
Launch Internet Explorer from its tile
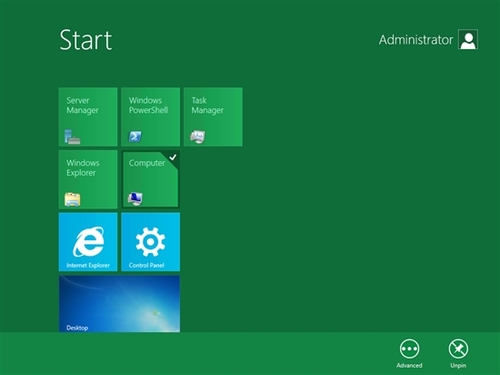pyautogui.click(x=88, y=242)
